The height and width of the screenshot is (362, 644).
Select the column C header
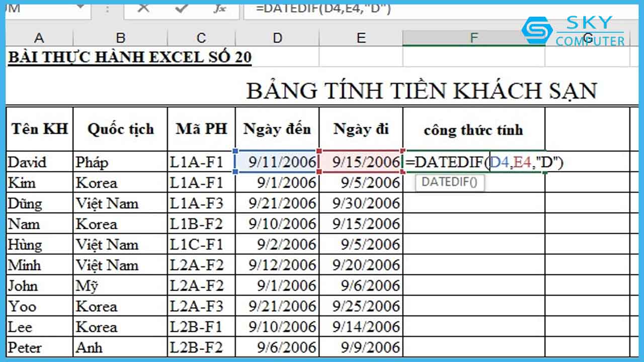(x=201, y=38)
